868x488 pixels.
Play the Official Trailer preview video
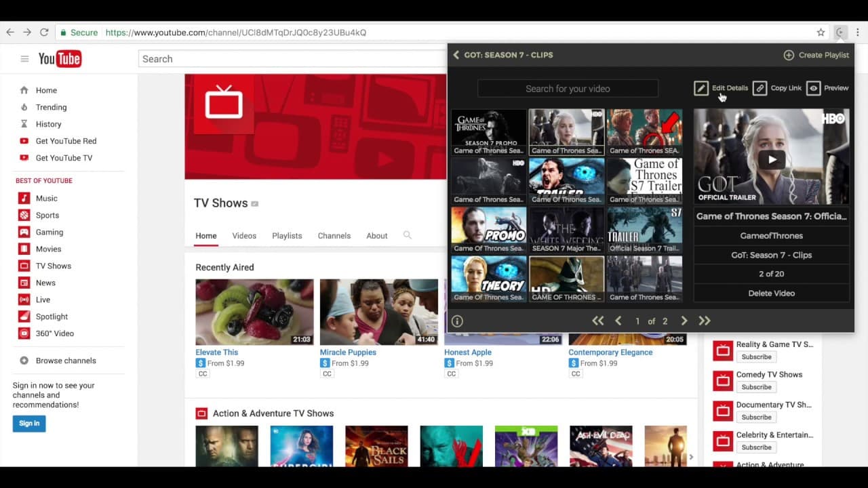click(772, 159)
